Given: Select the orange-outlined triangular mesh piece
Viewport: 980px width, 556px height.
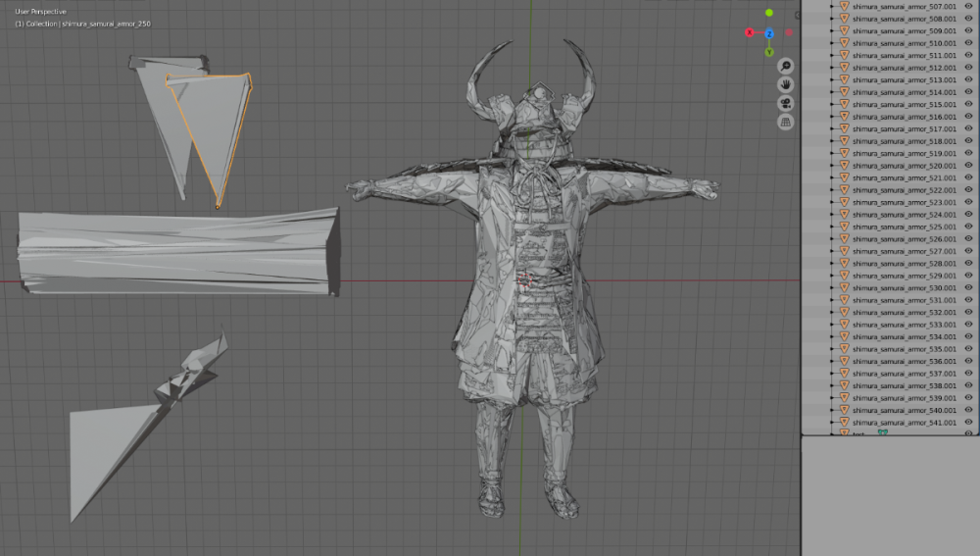Looking at the screenshot, I should (213, 127).
